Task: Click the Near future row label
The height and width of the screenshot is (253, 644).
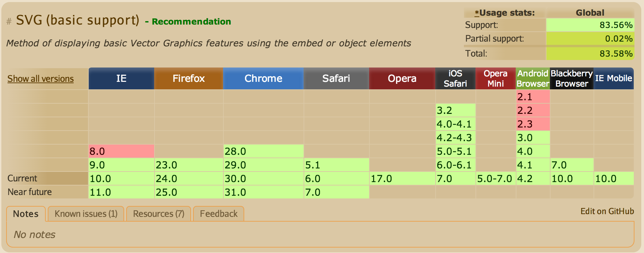Action: [x=30, y=192]
